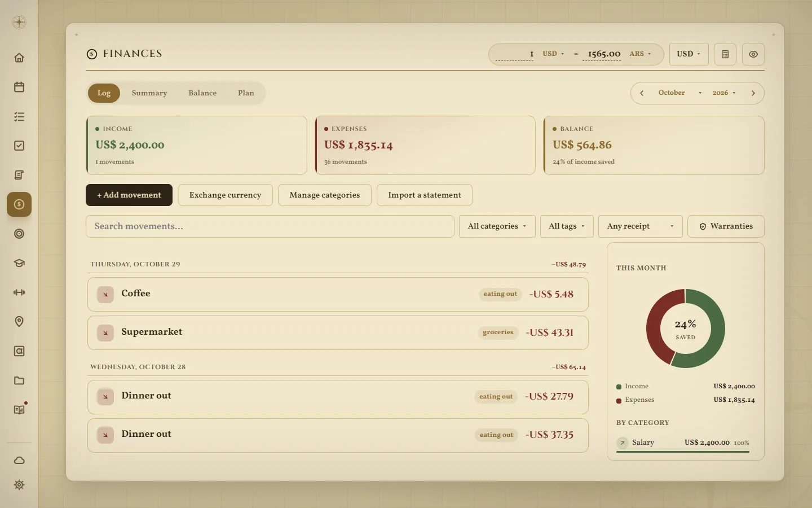This screenshot has height=508, width=812.
Task: Open the goals target icon in sidebar
Action: [19, 234]
